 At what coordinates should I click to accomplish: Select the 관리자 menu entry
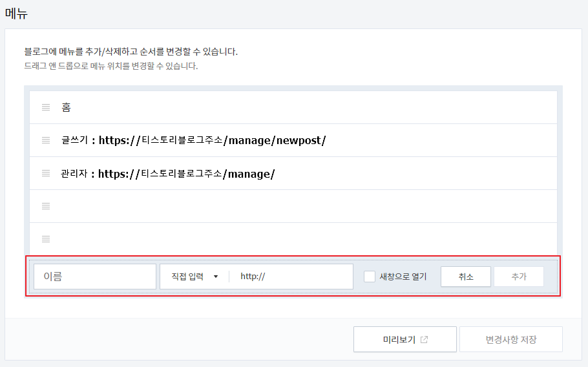point(293,173)
